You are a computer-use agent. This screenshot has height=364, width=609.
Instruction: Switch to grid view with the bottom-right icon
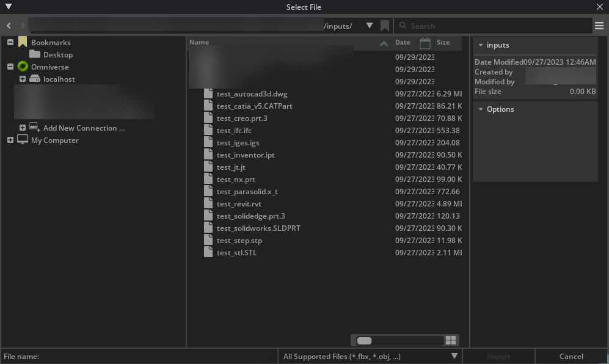pyautogui.click(x=451, y=340)
